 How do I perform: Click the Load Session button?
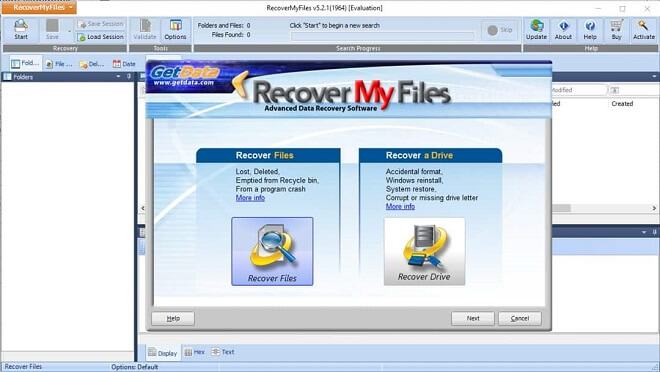click(x=101, y=37)
